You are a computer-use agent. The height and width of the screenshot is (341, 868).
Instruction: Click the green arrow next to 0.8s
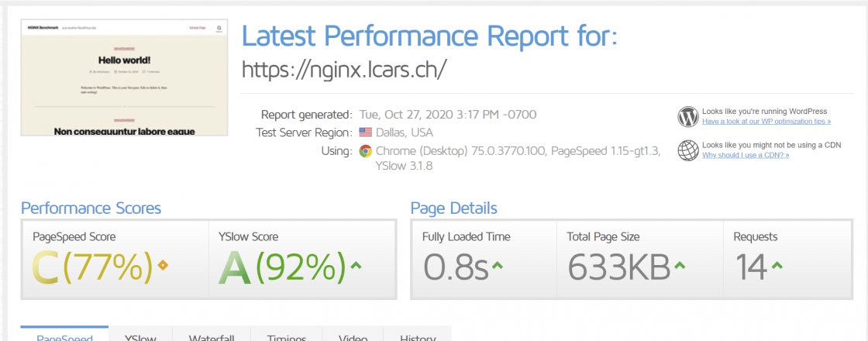tap(498, 266)
